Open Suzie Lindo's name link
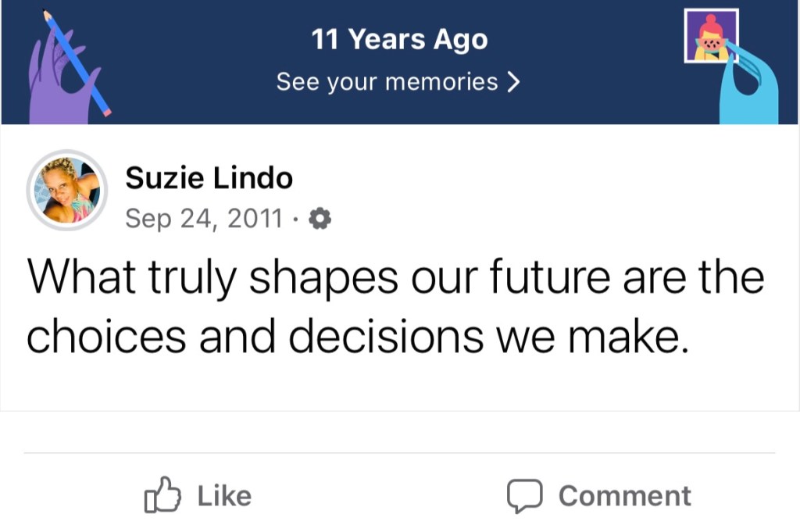 (209, 179)
